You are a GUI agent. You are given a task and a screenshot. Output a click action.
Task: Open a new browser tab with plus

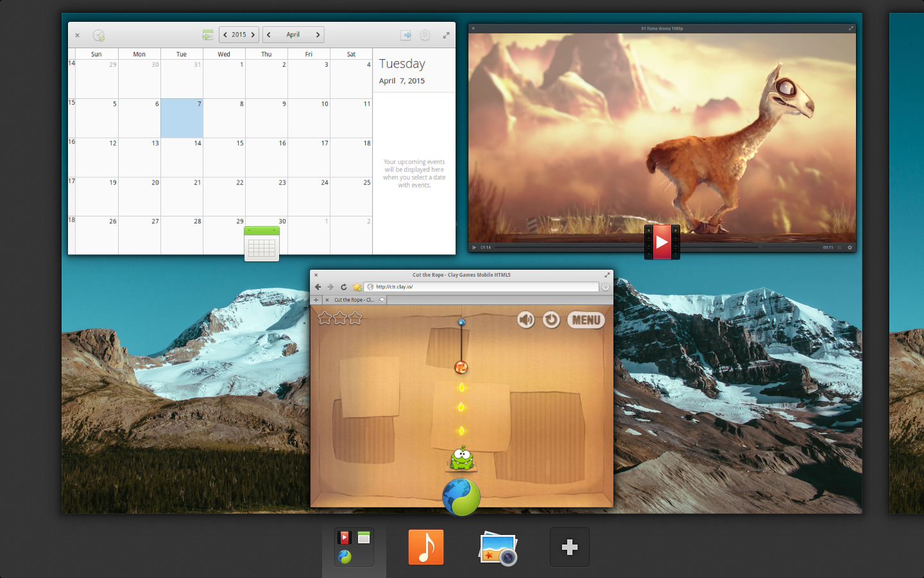pyautogui.click(x=316, y=300)
